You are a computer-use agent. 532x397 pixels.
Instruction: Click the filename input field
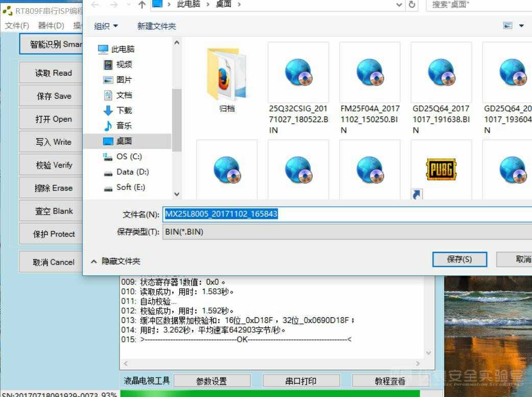coord(347,214)
